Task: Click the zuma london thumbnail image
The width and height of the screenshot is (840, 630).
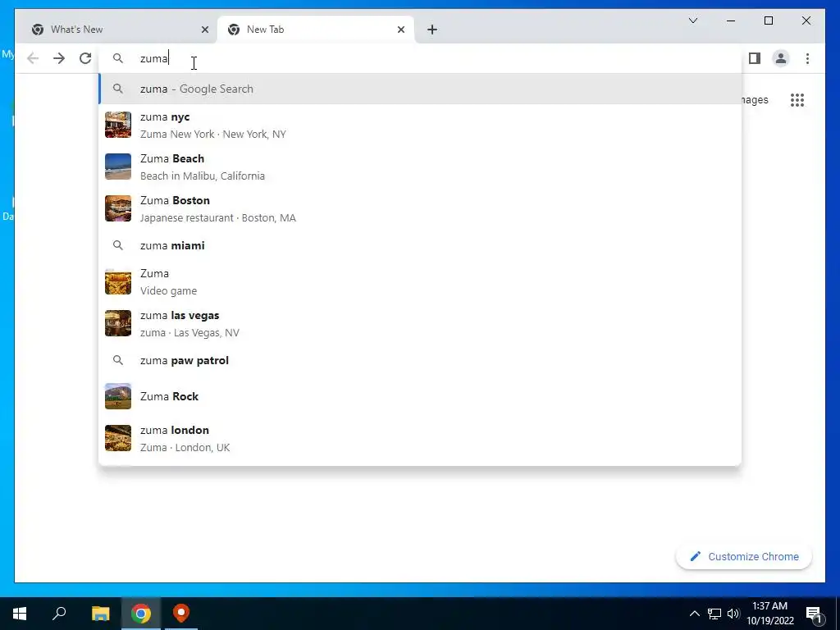Action: (x=118, y=438)
